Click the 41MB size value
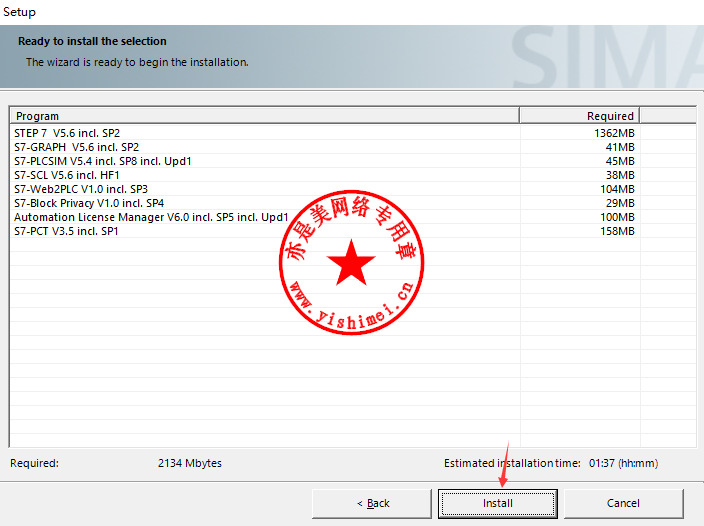 point(620,147)
